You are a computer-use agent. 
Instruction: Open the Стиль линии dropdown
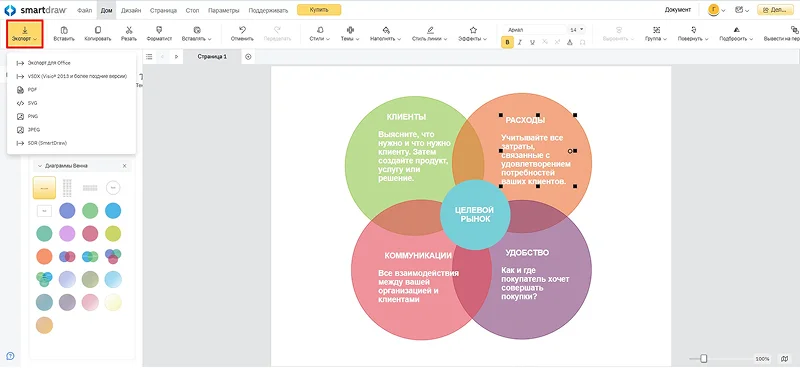point(430,34)
